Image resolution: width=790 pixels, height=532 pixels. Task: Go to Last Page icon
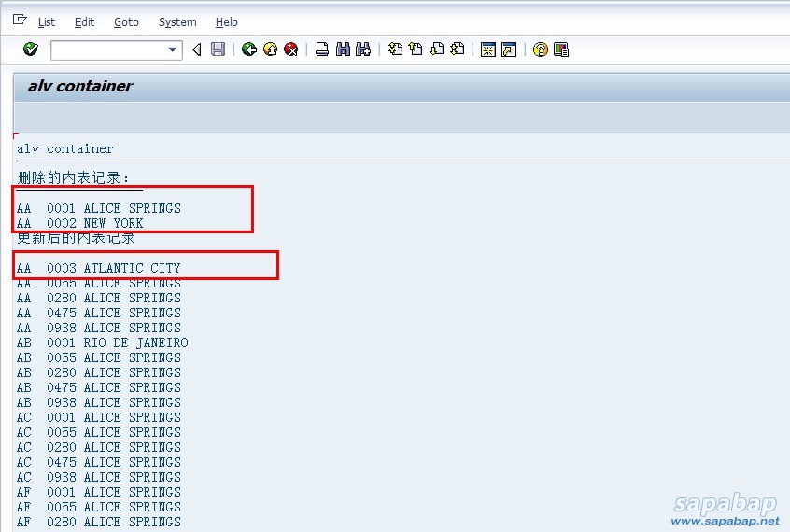(458, 49)
